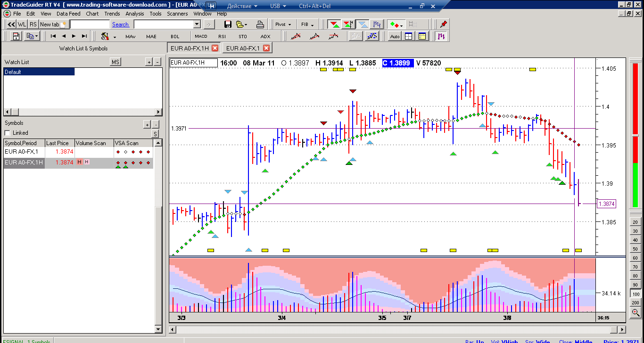Click the red and green VSA triangles icon
This screenshot has height=343, width=644.
click(334, 24)
